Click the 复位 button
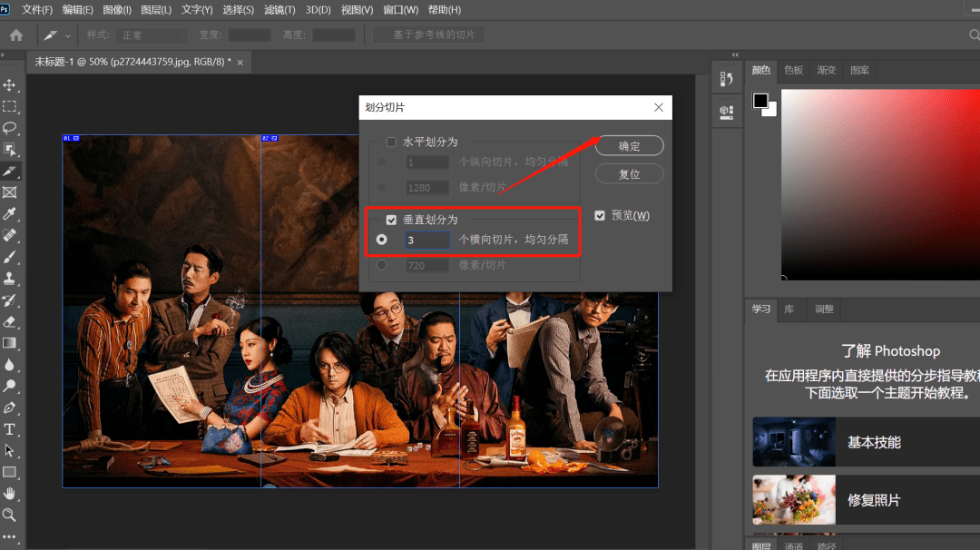Image resolution: width=980 pixels, height=550 pixels. [x=629, y=173]
